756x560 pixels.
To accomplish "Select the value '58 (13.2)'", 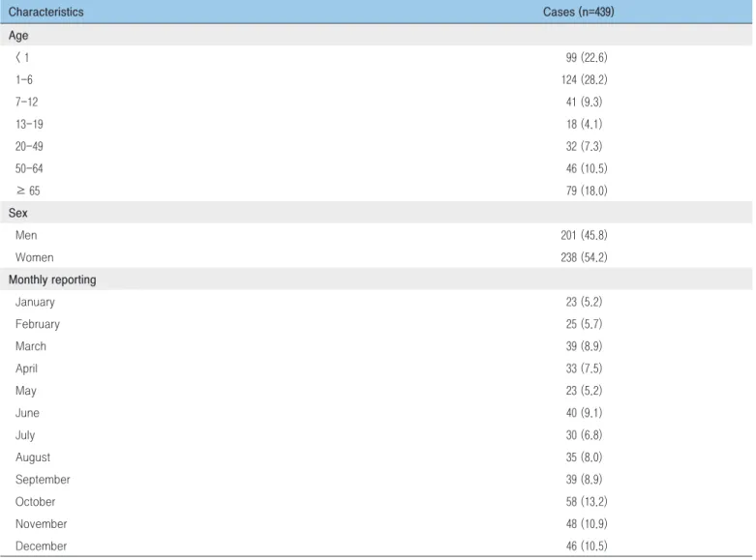I will (x=587, y=502).
